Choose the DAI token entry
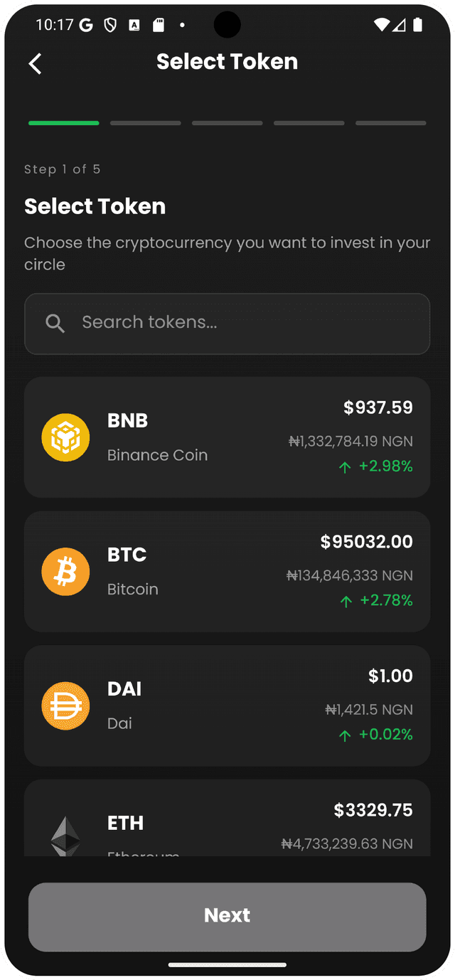 pos(227,705)
